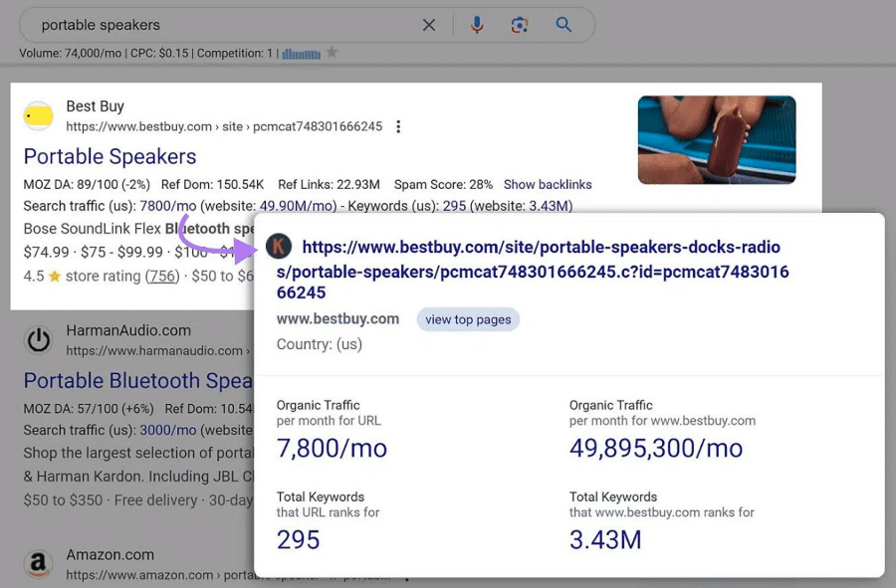Click the 756 store rating reviews link
The image size is (896, 588).
coord(161,276)
